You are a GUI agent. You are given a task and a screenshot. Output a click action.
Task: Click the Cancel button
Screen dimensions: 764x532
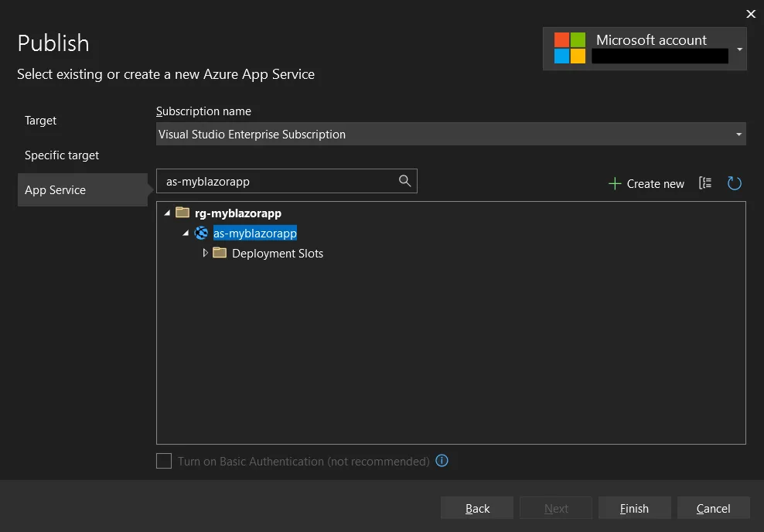coord(713,508)
